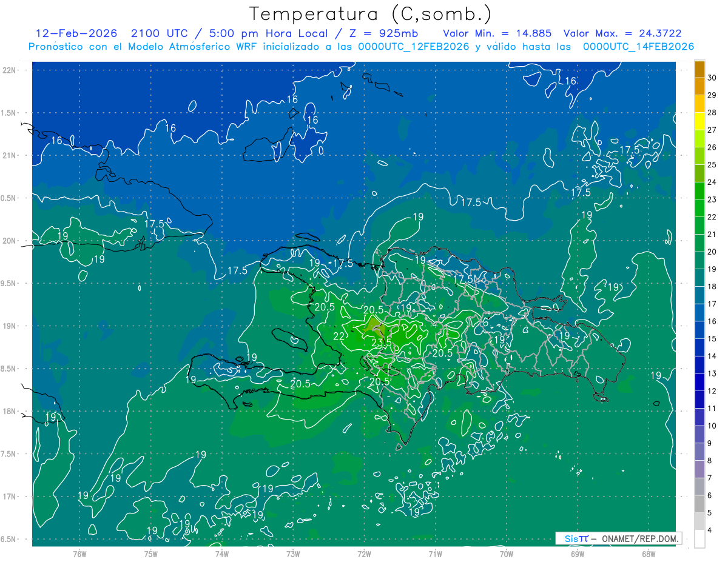Select the date "12-Feb-2026" in header
This screenshot has width=728, height=562.
(77, 33)
